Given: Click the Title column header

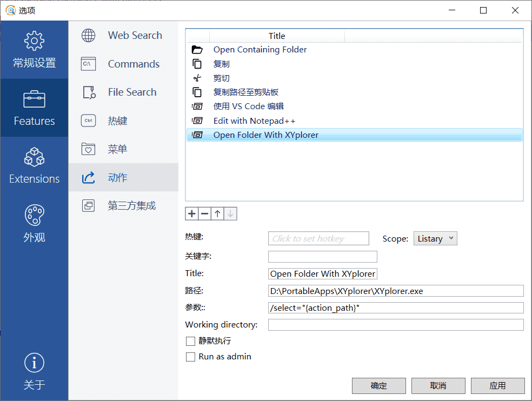Looking at the screenshot, I should pyautogui.click(x=276, y=36).
